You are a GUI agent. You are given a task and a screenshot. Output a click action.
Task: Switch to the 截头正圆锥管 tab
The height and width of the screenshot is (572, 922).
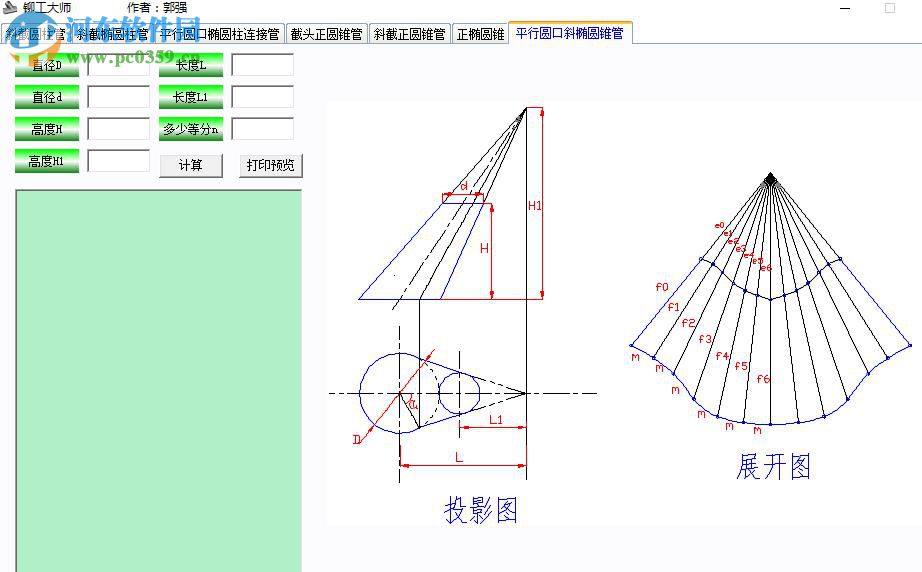pos(326,34)
